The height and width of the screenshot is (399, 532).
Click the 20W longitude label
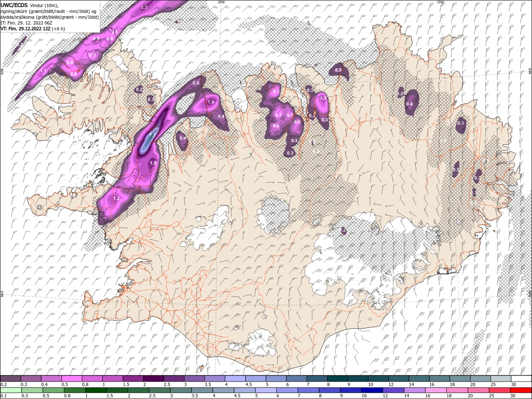pos(221,2)
